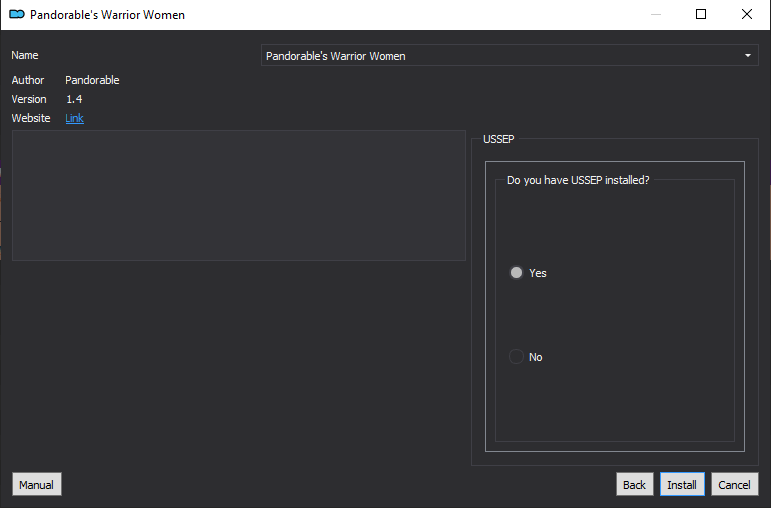
Task: Click the Name field label
Action: pos(25,55)
